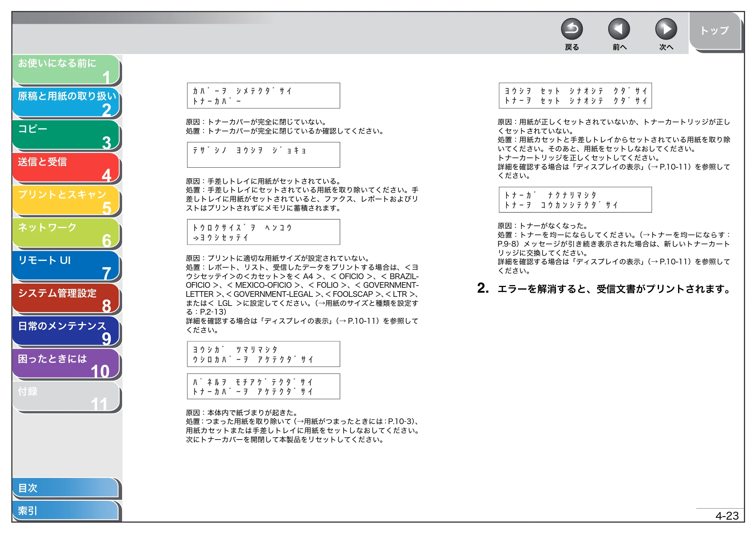
Task: Click the ヨウシヲ セット シナオシテ message box
Action: pyautogui.click(x=575, y=96)
